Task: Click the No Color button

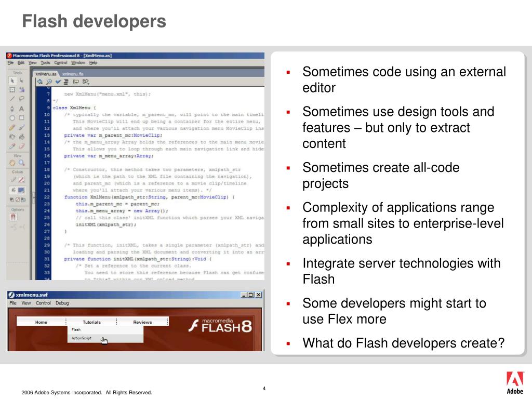Action: click(18, 199)
